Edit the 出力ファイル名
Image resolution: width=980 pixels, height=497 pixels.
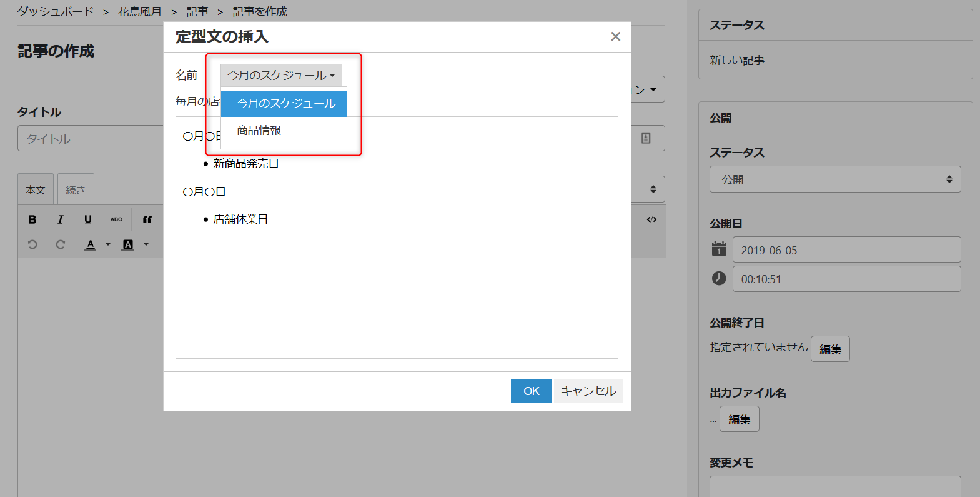tap(740, 419)
